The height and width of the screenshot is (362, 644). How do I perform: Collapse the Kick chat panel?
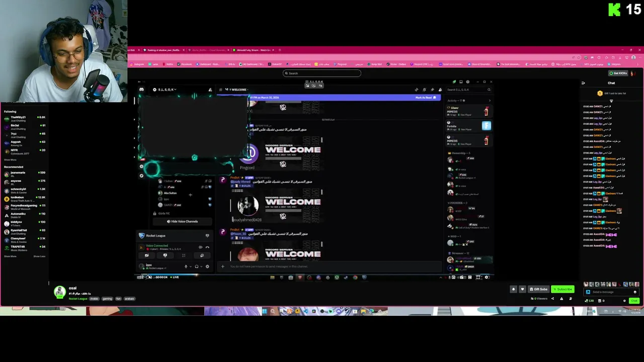(x=583, y=83)
